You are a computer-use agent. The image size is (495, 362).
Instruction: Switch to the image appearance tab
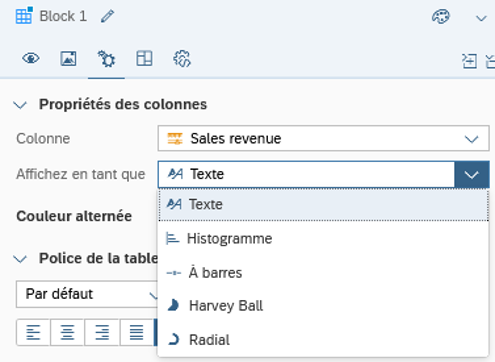coord(68,59)
